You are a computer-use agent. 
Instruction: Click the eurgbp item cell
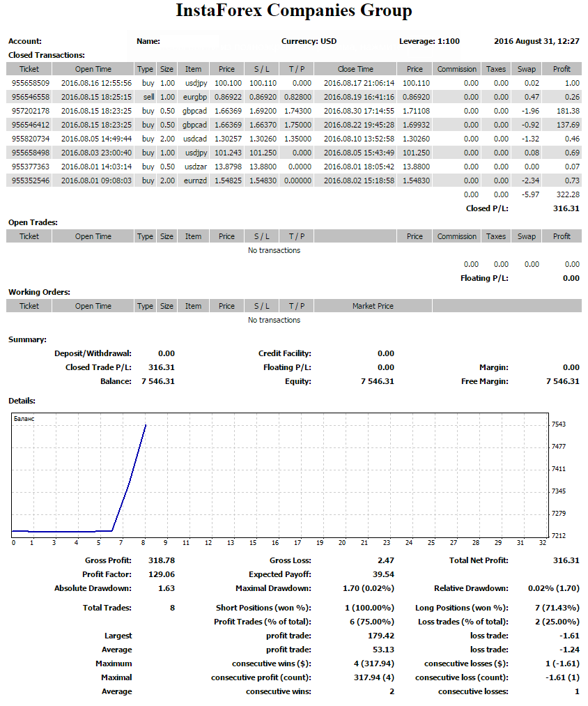(195, 98)
